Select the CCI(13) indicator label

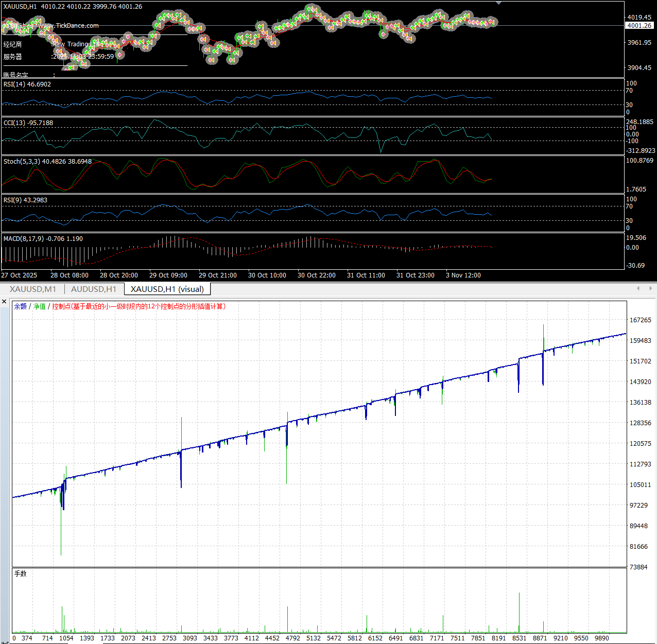[x=28, y=123]
